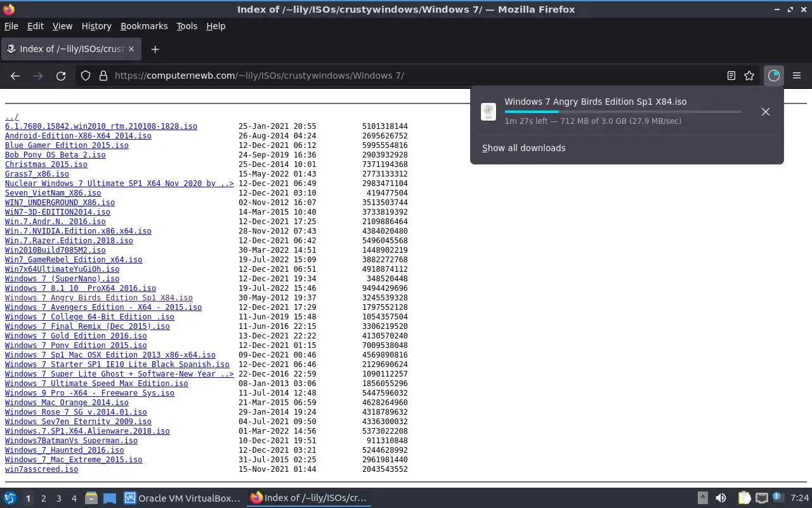
Task: Open the Downloads toolbar button
Action: coord(773,76)
